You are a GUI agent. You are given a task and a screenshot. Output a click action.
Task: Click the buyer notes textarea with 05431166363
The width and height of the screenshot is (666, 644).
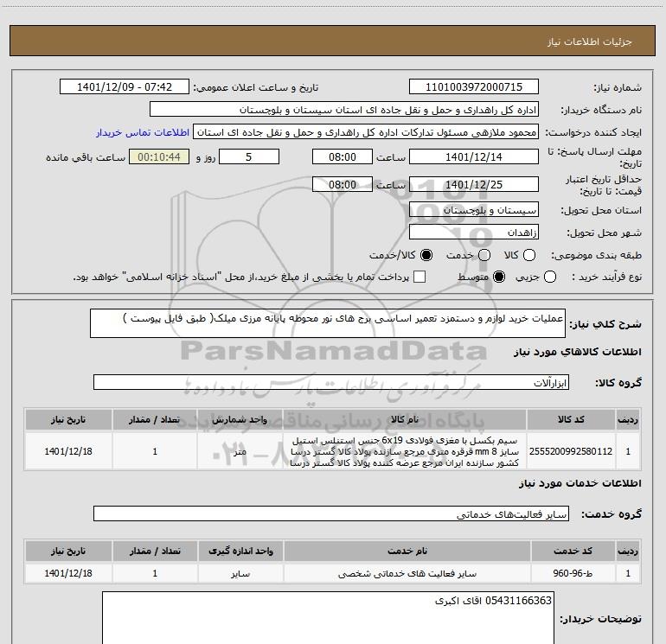coord(328,618)
